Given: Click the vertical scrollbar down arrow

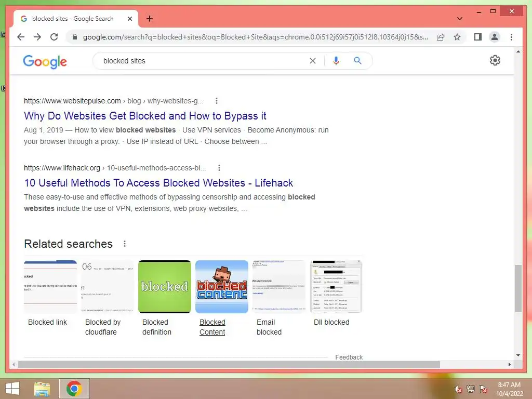Looking at the screenshot, I should (518, 355).
